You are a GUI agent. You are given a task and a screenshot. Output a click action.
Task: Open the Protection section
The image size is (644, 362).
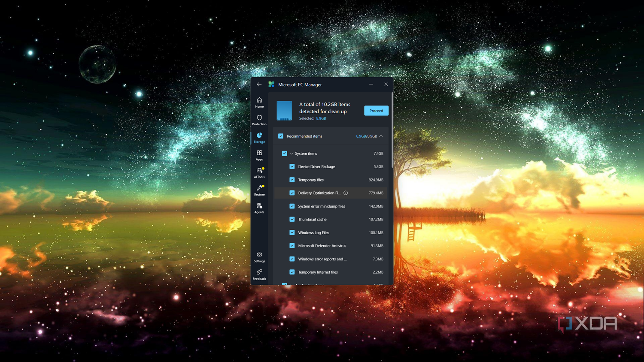click(x=259, y=120)
